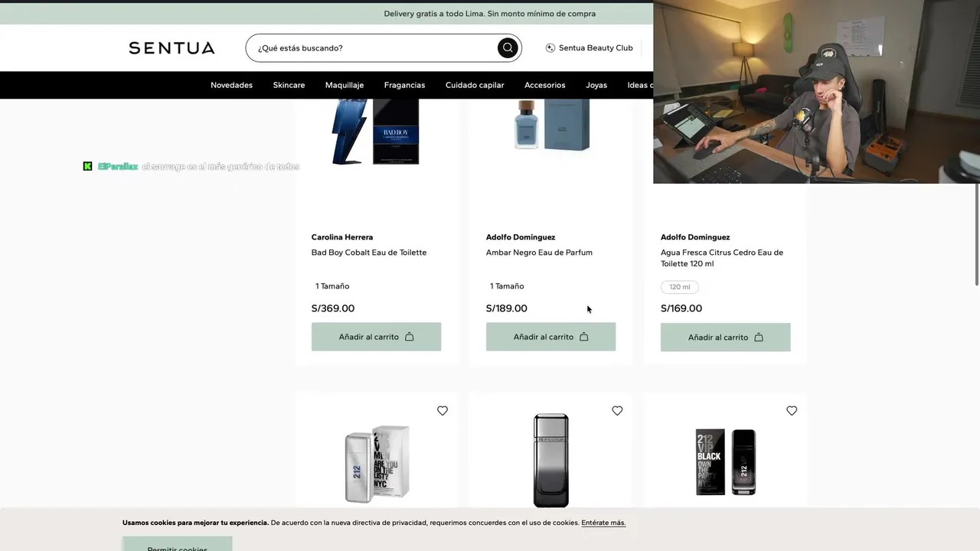Click the ¿Qué estás buscando? search field
Viewport: 980px width, 551px height.
375,48
